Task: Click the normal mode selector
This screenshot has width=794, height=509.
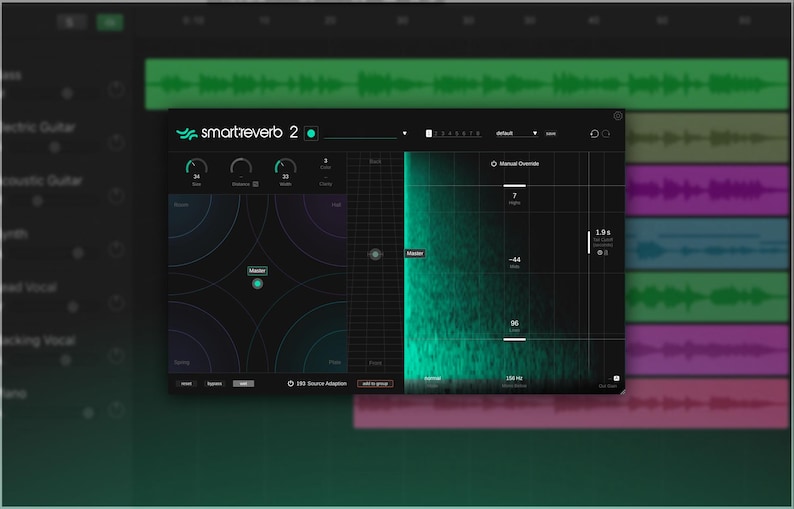Action: tap(432, 378)
